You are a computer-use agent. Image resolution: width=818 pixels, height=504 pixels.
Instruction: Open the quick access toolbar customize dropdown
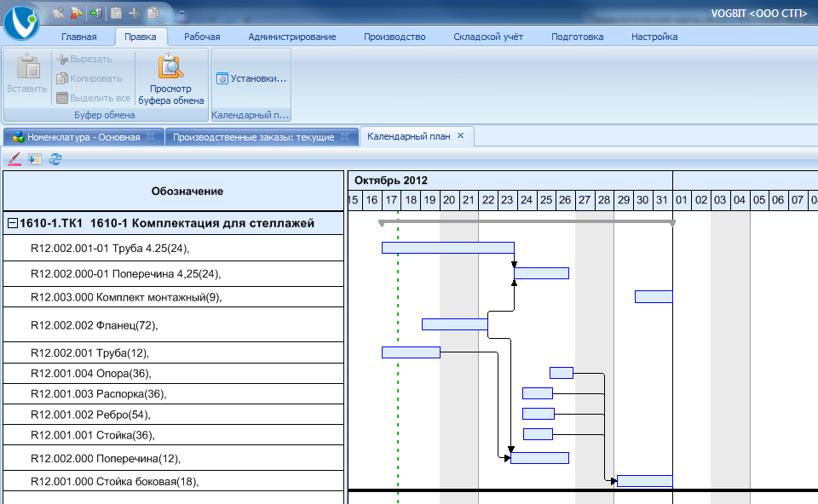tap(181, 14)
